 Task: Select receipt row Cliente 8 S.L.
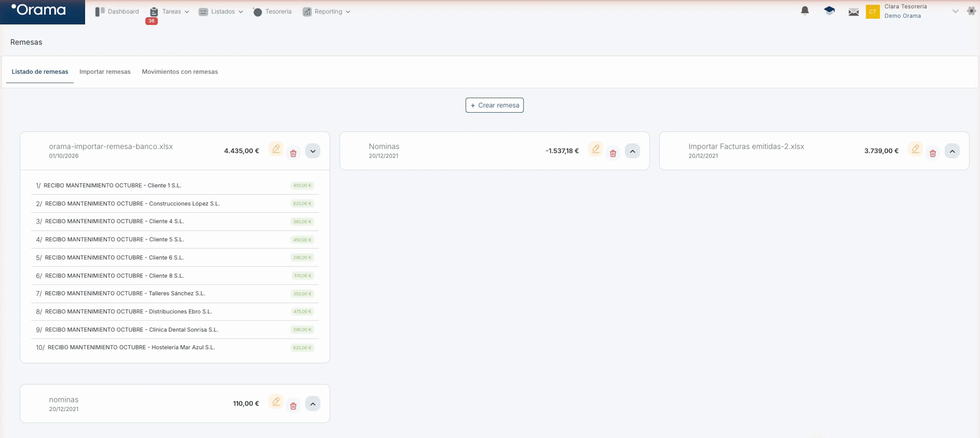[x=175, y=276]
